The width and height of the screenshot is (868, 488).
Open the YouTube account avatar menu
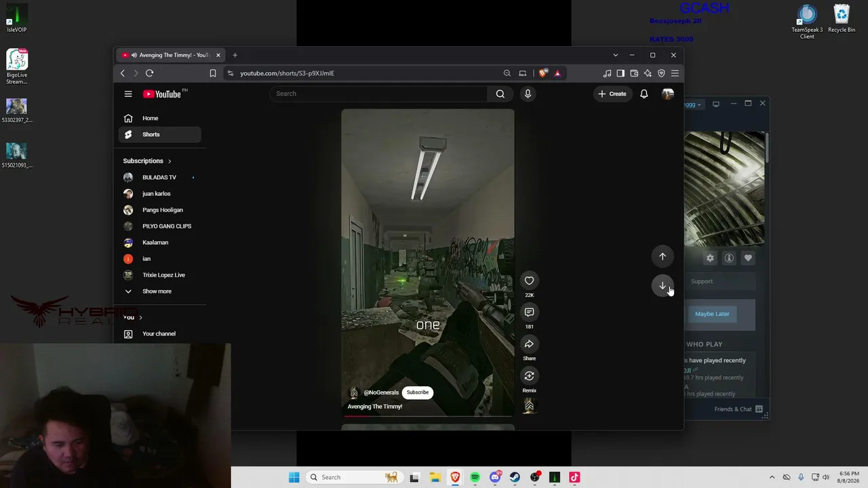(x=668, y=94)
